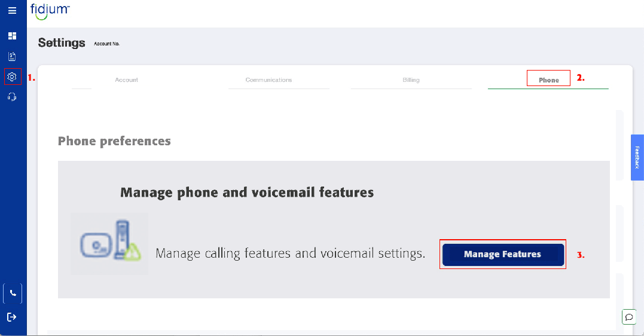Click the Manage phone and voicemail features heading
The image size is (644, 336).
pyautogui.click(x=247, y=193)
